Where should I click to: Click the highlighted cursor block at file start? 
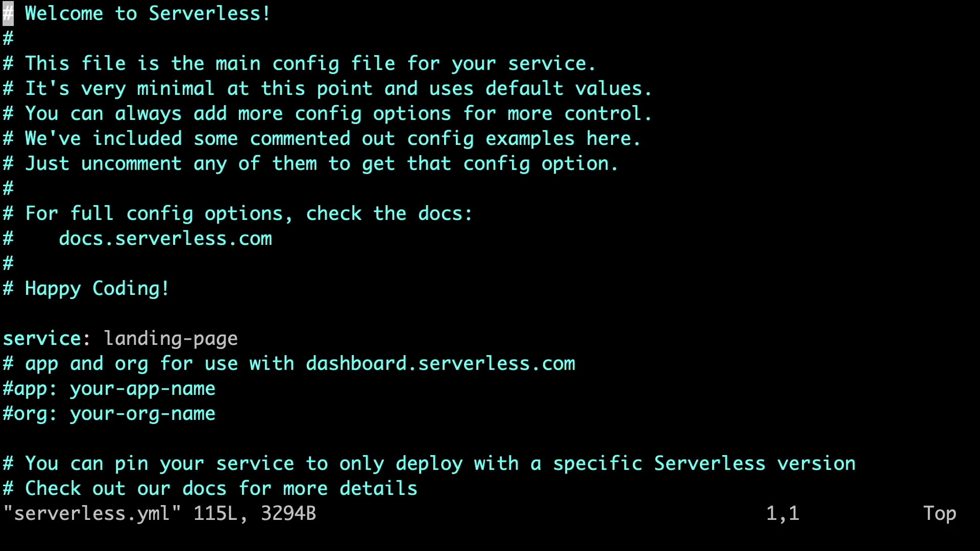8,14
